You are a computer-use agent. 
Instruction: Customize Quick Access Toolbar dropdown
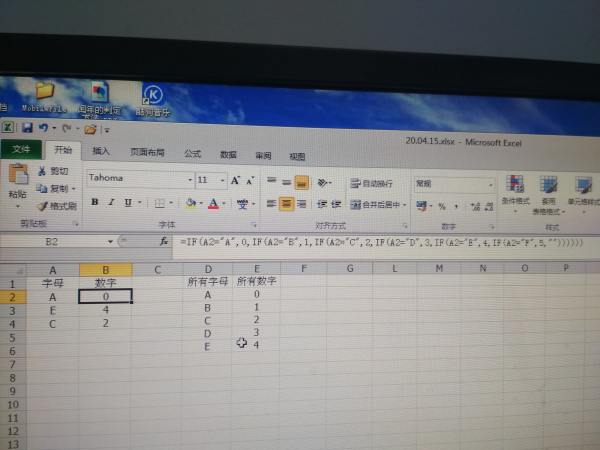point(107,130)
